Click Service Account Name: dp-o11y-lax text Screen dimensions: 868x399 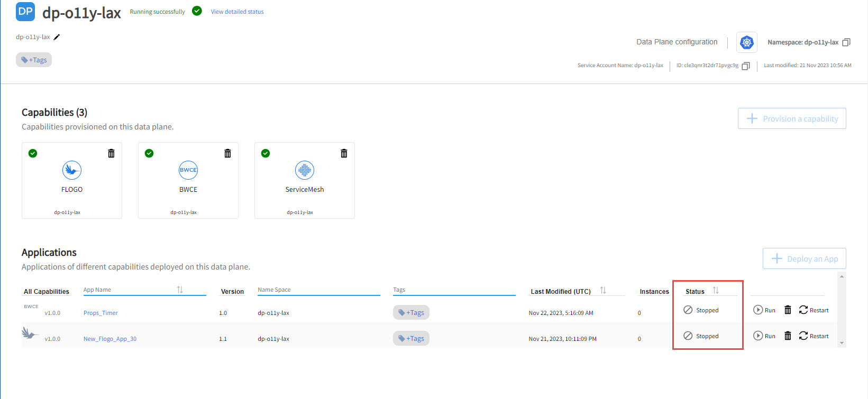pos(620,66)
